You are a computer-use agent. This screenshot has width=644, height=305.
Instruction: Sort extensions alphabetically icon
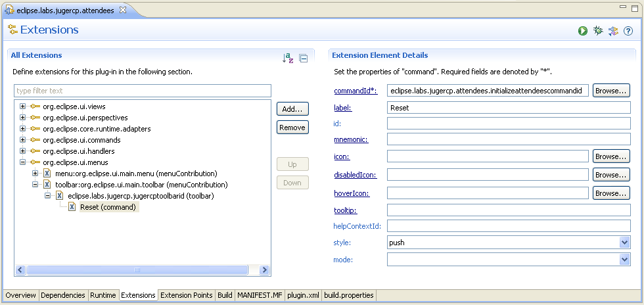[288, 58]
